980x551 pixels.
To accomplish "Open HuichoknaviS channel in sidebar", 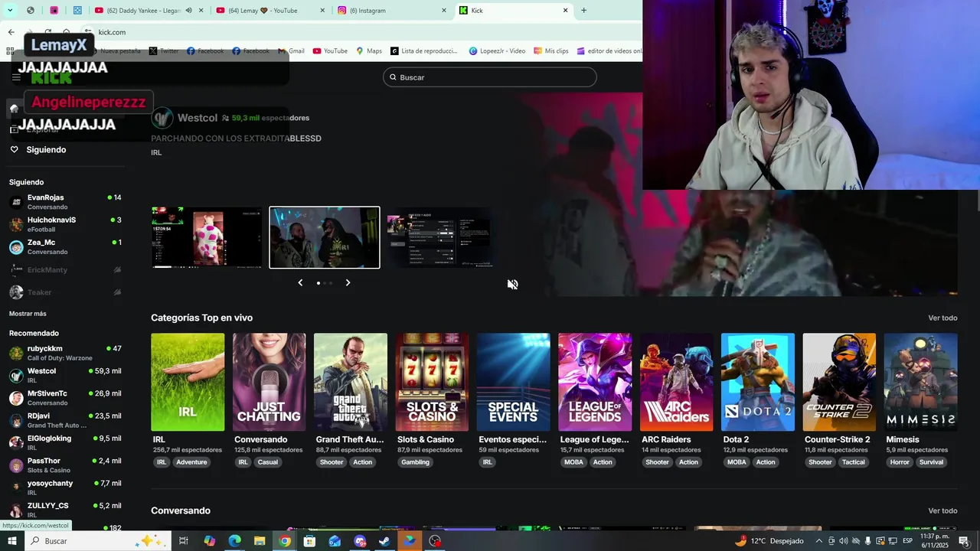I will 65,224.
